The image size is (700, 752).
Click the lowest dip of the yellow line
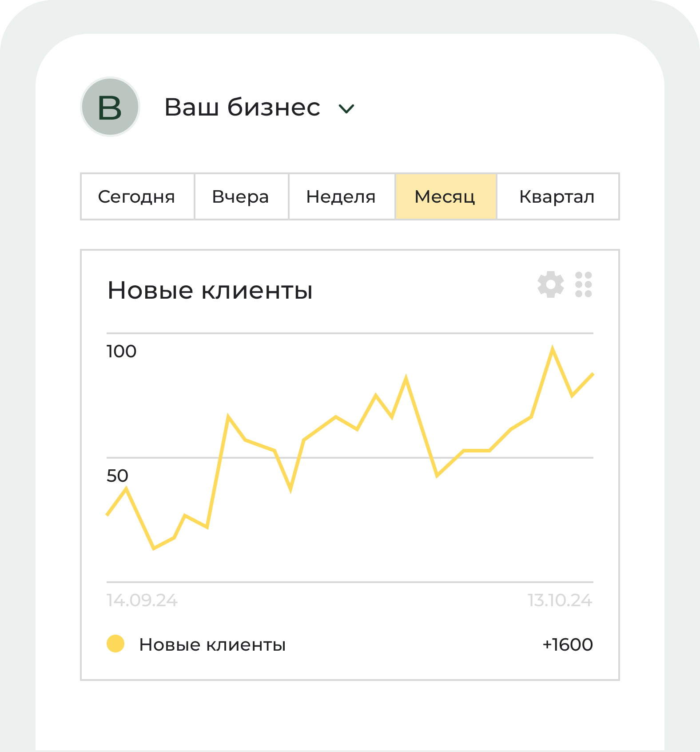coord(154,548)
